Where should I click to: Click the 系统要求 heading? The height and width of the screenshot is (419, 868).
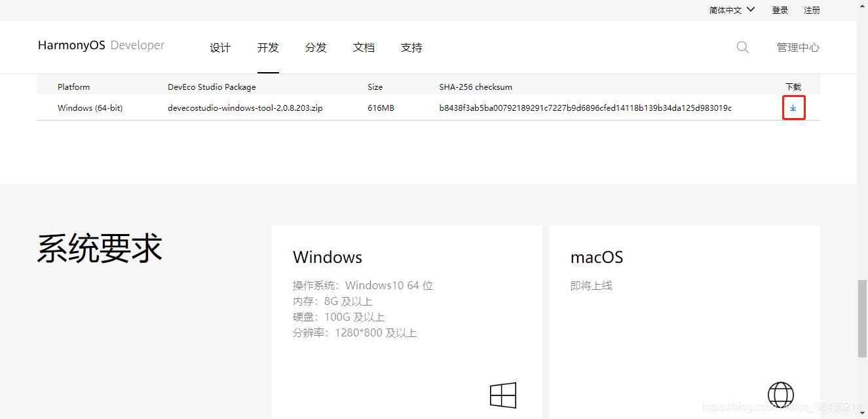(x=100, y=249)
